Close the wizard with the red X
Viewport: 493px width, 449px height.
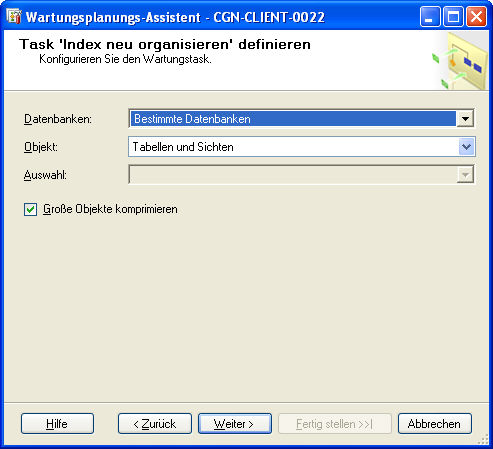click(x=476, y=17)
